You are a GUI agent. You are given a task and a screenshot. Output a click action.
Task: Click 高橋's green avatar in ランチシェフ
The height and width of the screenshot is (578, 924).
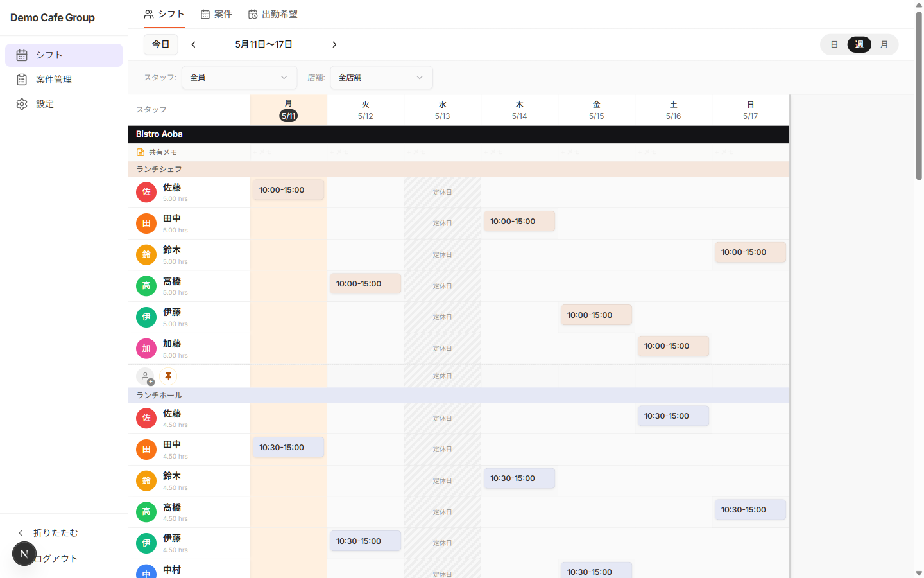pos(146,286)
